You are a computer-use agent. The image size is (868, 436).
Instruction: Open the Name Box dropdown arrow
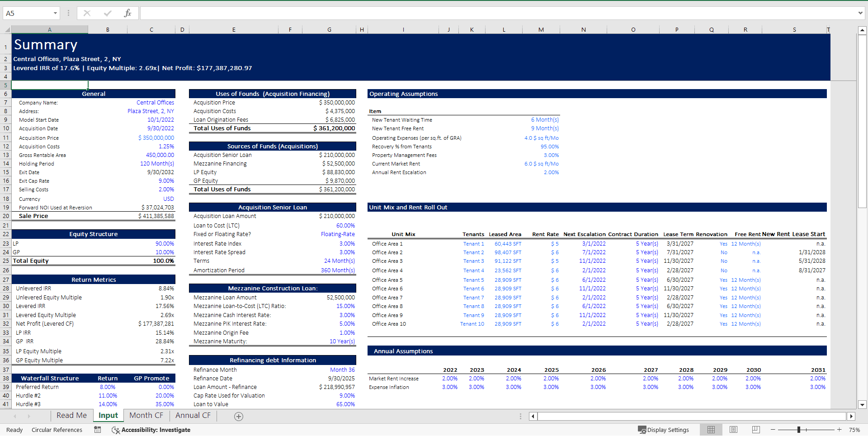click(x=56, y=13)
